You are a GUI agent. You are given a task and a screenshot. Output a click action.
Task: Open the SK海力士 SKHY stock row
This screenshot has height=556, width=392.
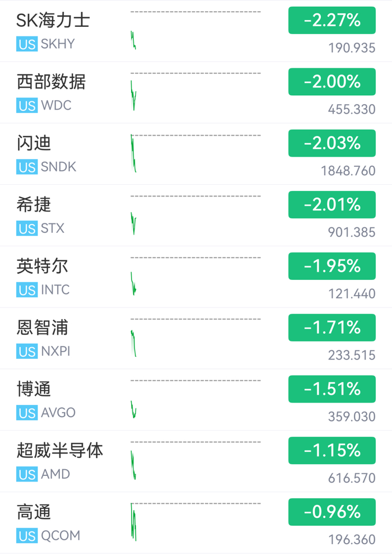[196, 31]
